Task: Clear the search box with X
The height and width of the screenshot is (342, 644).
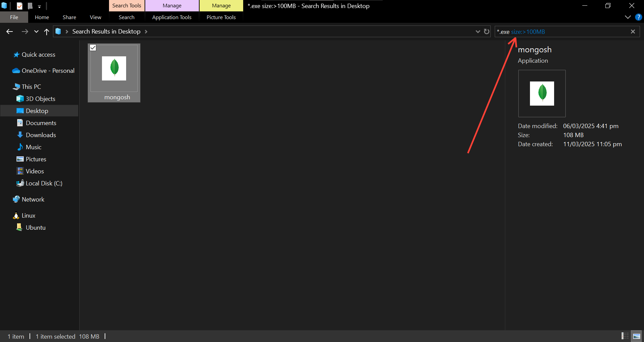Action: [x=633, y=32]
